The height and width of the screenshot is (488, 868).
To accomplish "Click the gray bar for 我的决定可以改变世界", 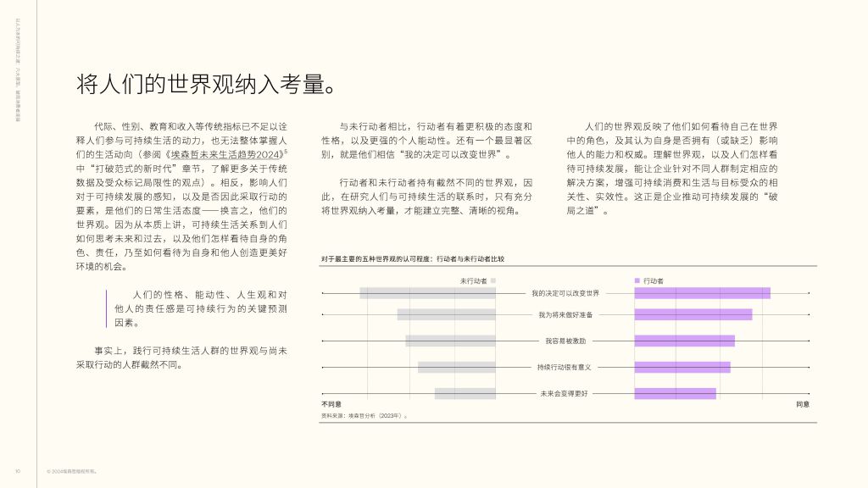I will 427,293.
